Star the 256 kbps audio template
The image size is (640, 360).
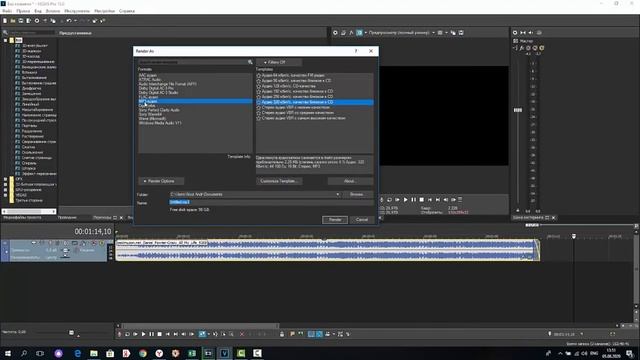pyautogui.click(x=258, y=97)
